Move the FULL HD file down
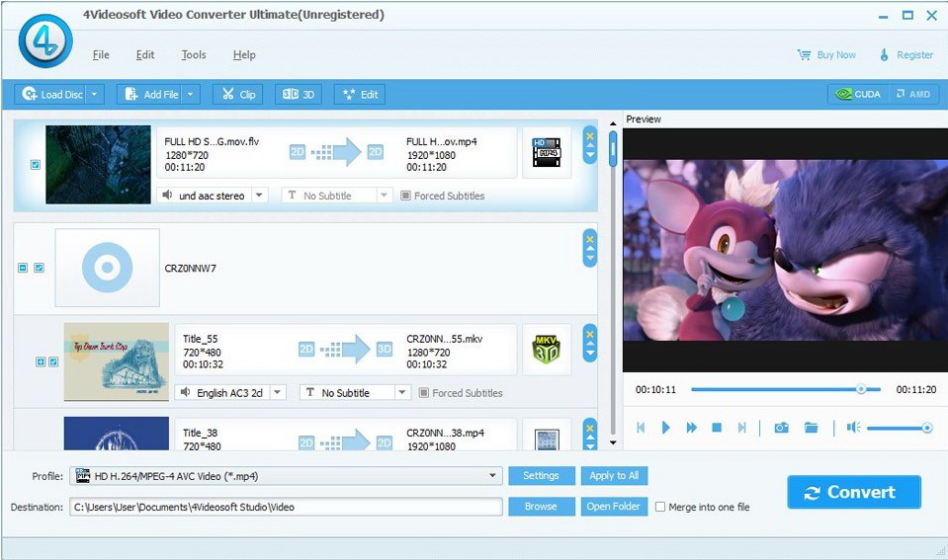The width and height of the screenshot is (948, 560). [590, 155]
